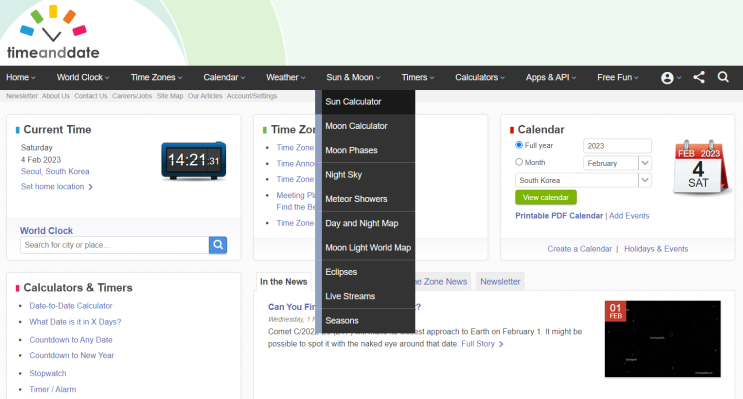This screenshot has height=399, width=743.
Task: Open the site search magnifier icon
Action: (723, 77)
